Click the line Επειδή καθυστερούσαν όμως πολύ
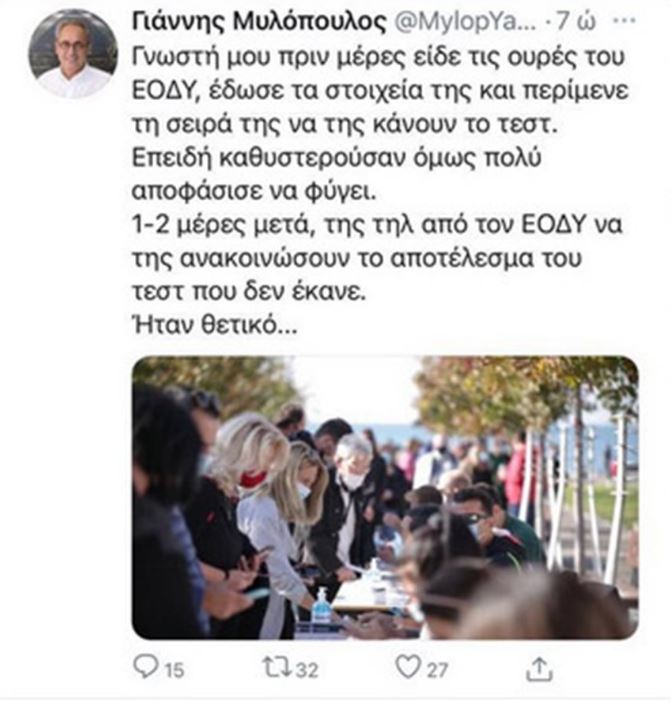Image resolution: width=671 pixels, height=721 pixels. 337,159
